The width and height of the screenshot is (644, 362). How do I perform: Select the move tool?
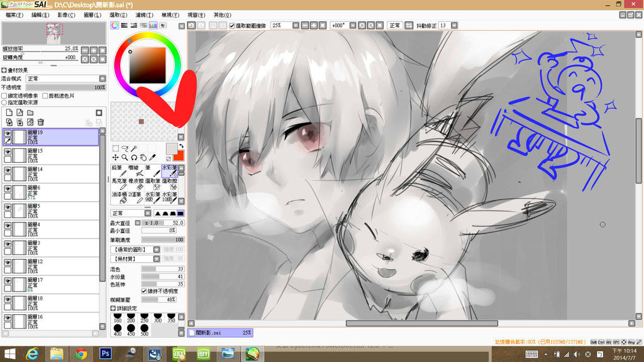(x=116, y=158)
